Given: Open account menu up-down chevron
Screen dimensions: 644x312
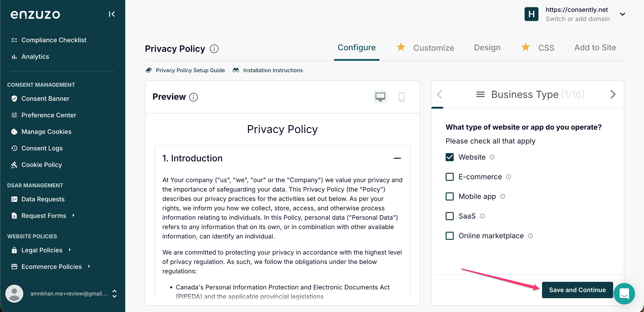Looking at the screenshot, I should pyautogui.click(x=114, y=293).
